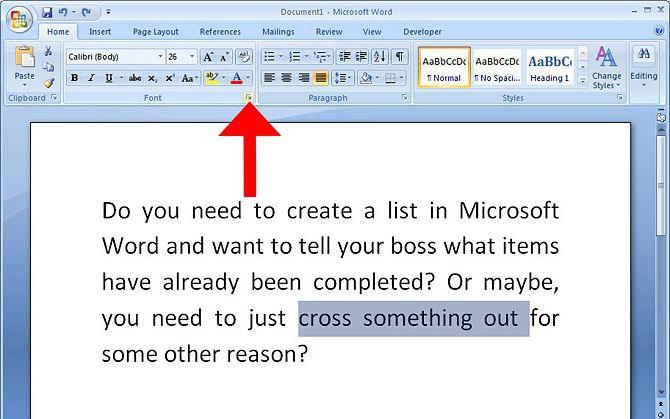Show paragraph marks and hidden symbols

click(399, 56)
